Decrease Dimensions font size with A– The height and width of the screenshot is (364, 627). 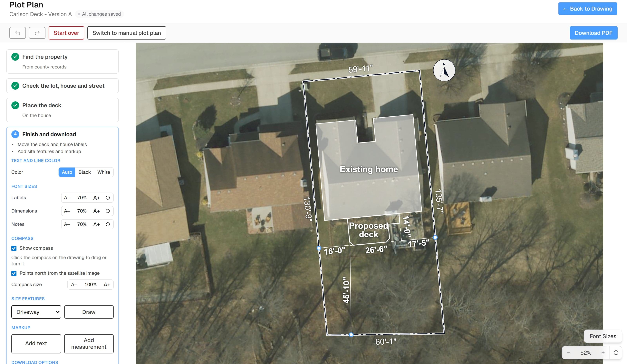pyautogui.click(x=67, y=211)
